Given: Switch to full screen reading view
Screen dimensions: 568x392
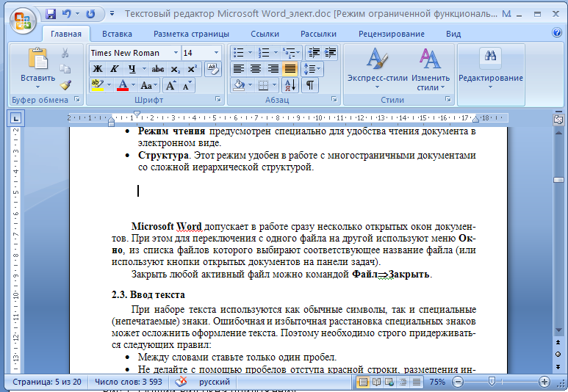Looking at the screenshot, I should [376, 382].
